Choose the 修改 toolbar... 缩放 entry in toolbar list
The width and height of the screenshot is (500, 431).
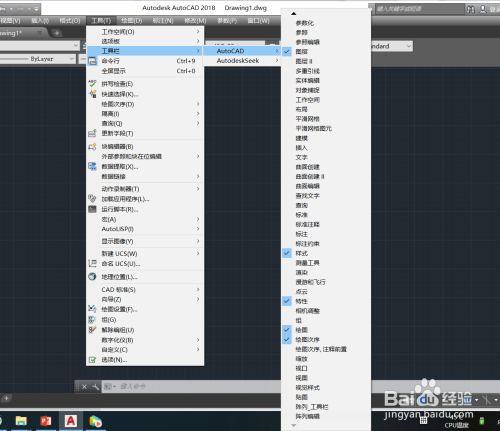click(326, 359)
